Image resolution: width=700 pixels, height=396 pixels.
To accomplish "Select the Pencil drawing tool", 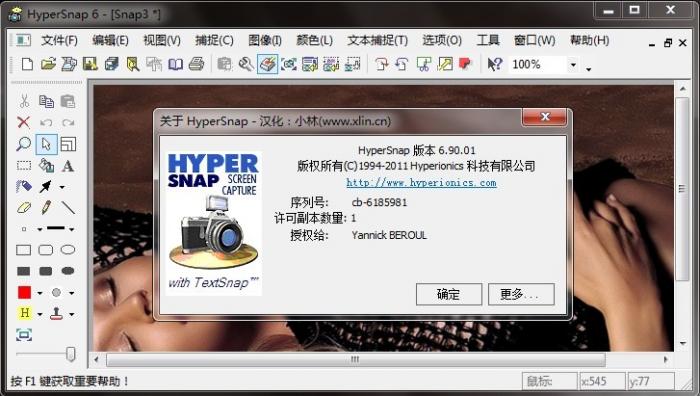I will pos(46,207).
